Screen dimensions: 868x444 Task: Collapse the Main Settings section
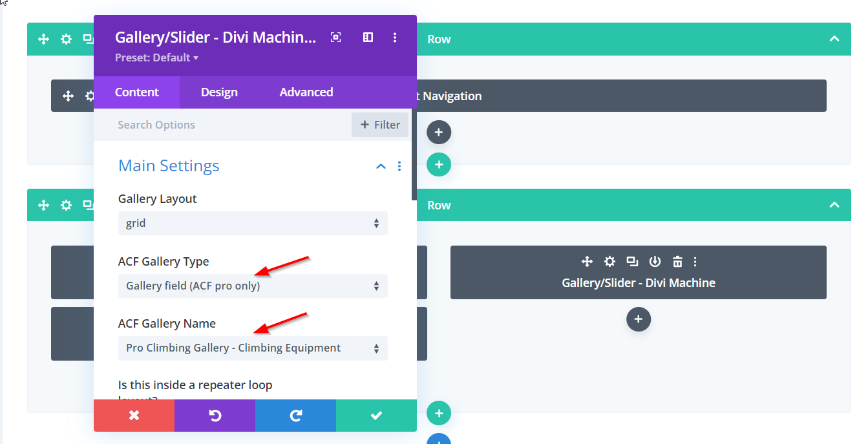pyautogui.click(x=381, y=167)
